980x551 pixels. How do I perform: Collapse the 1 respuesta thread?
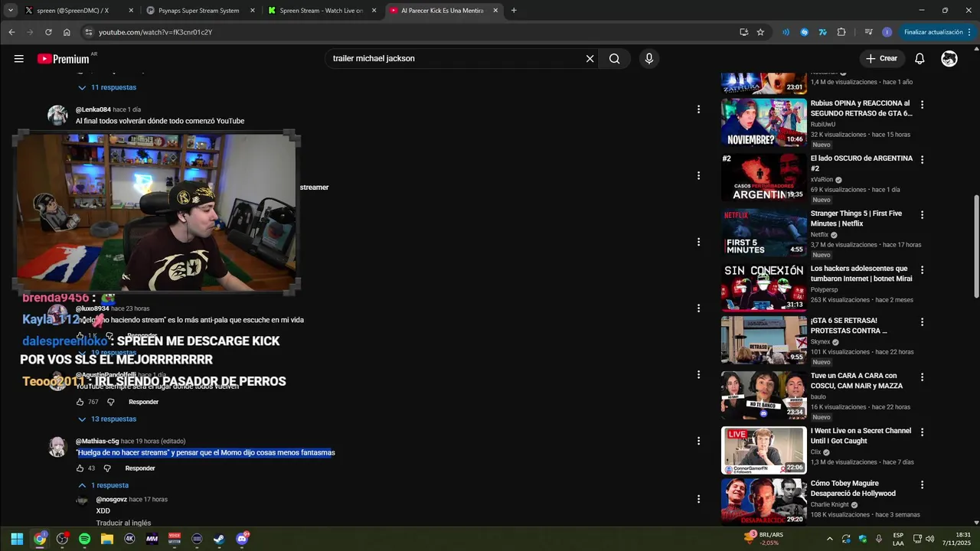[103, 485]
